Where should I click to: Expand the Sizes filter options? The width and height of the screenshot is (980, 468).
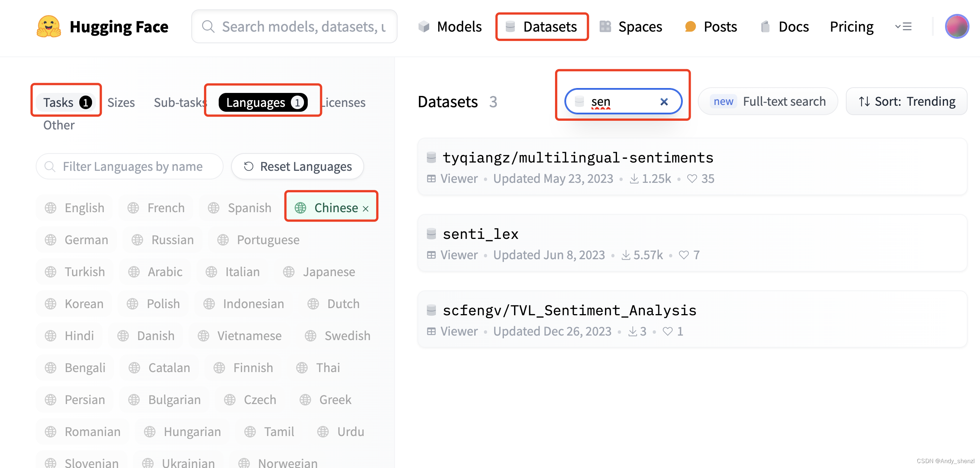[120, 101]
